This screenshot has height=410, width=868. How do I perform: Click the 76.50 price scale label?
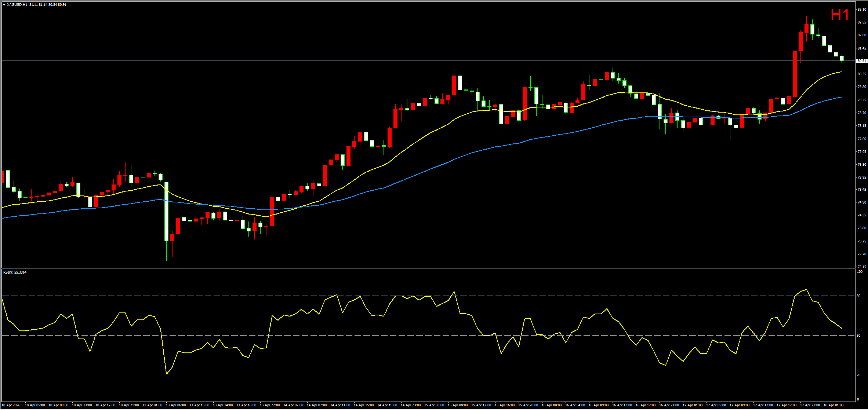click(x=861, y=165)
